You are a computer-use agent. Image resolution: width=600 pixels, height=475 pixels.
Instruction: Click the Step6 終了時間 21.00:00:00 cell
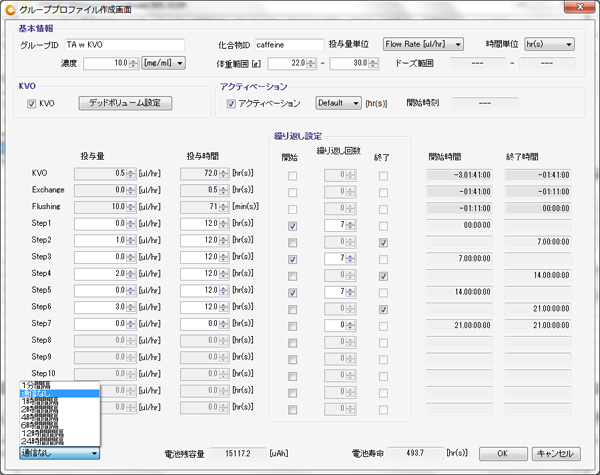tap(538, 309)
